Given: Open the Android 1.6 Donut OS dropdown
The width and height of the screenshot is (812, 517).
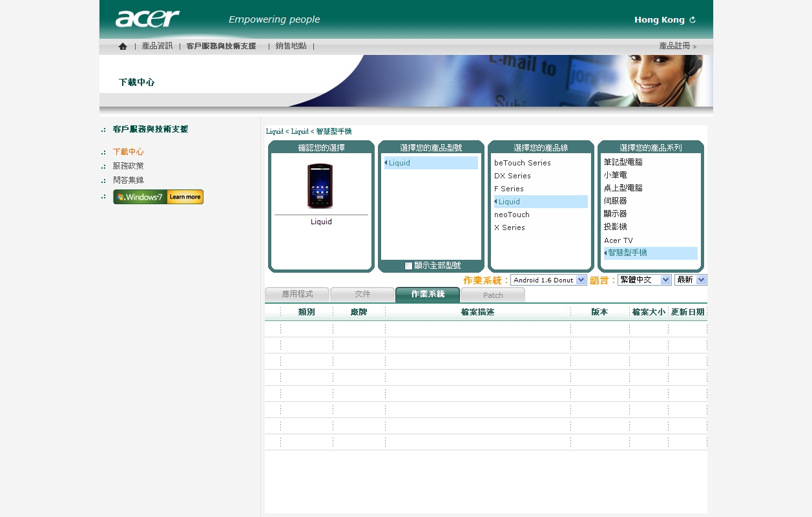Looking at the screenshot, I should point(548,280).
